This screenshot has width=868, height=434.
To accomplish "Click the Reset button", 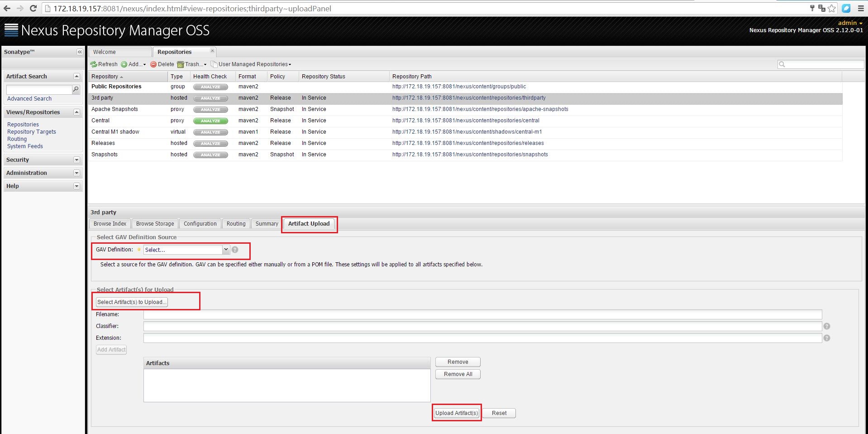I will tap(499, 413).
